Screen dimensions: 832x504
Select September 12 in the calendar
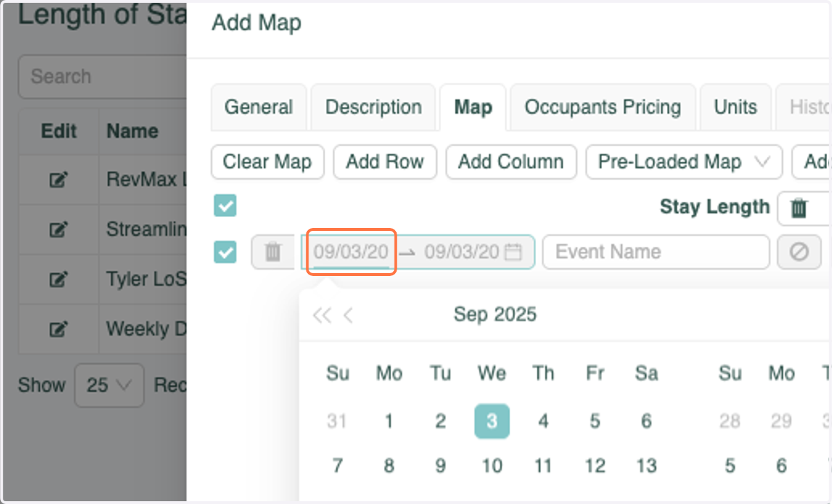595,465
